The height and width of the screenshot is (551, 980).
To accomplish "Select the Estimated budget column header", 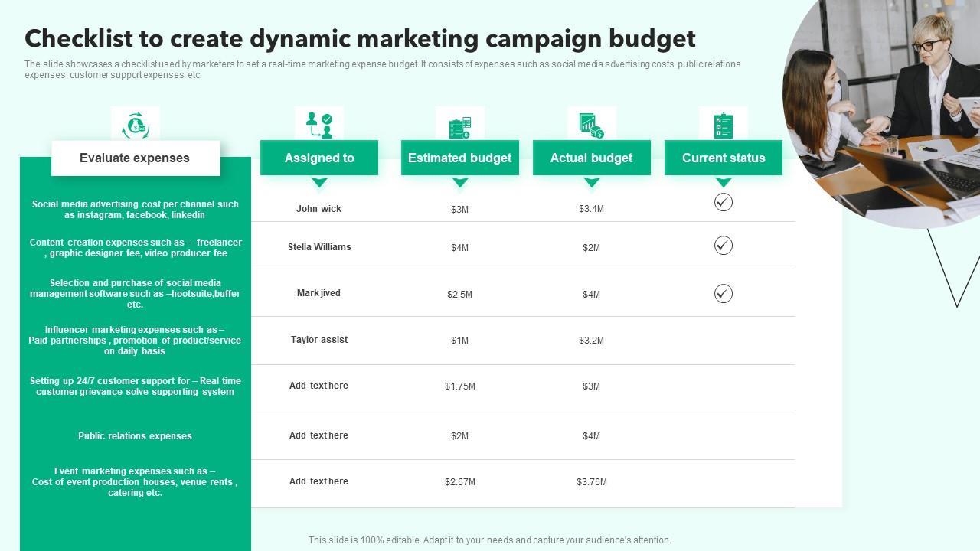I will click(460, 158).
